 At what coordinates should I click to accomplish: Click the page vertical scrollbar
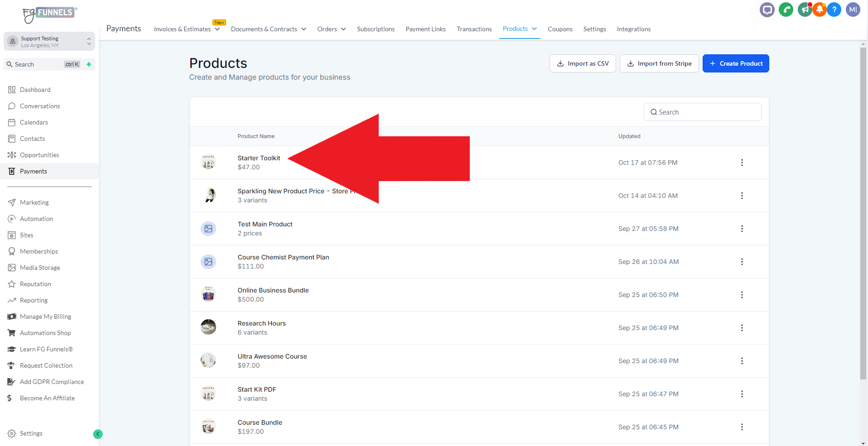tap(863, 213)
